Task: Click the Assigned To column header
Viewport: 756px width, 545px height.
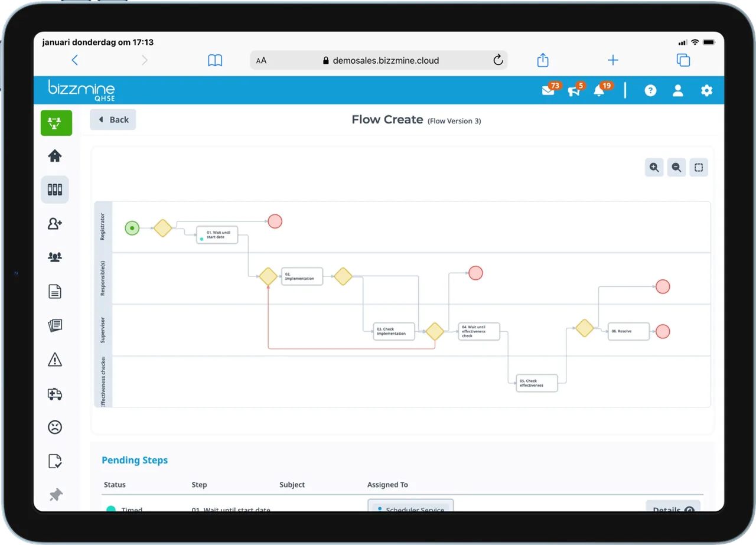Action: (x=387, y=485)
